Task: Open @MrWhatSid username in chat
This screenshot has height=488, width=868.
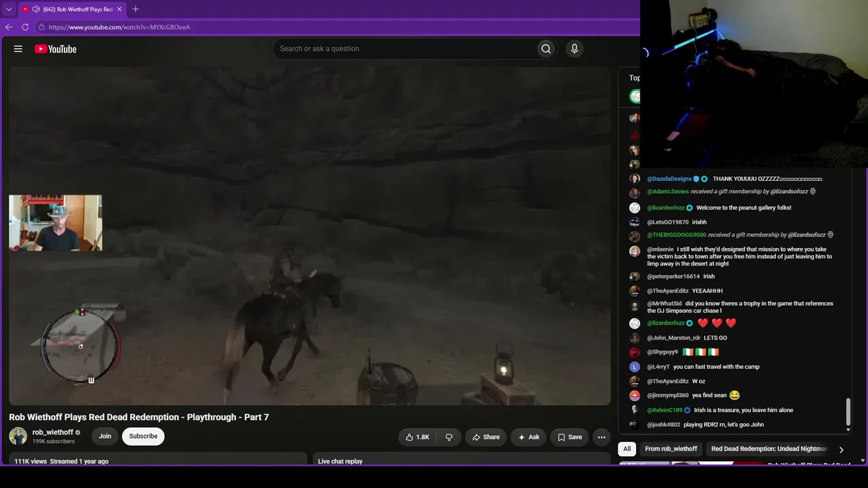Action: pos(665,304)
